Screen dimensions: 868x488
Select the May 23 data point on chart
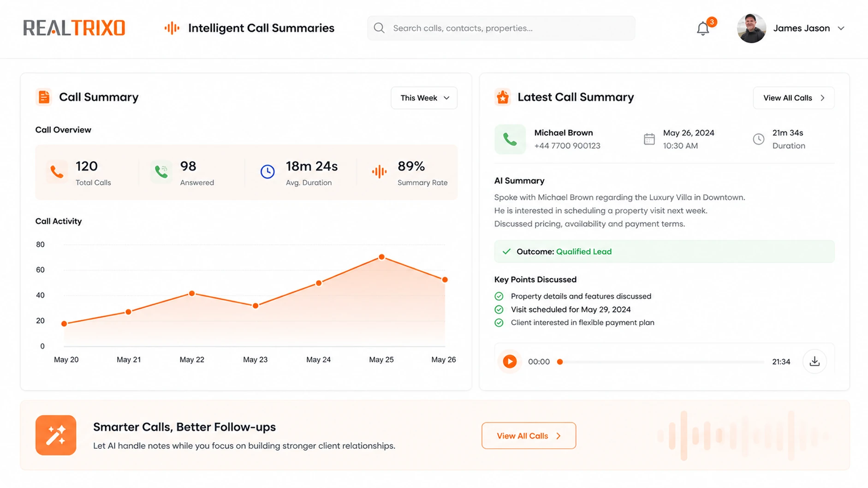pos(256,306)
